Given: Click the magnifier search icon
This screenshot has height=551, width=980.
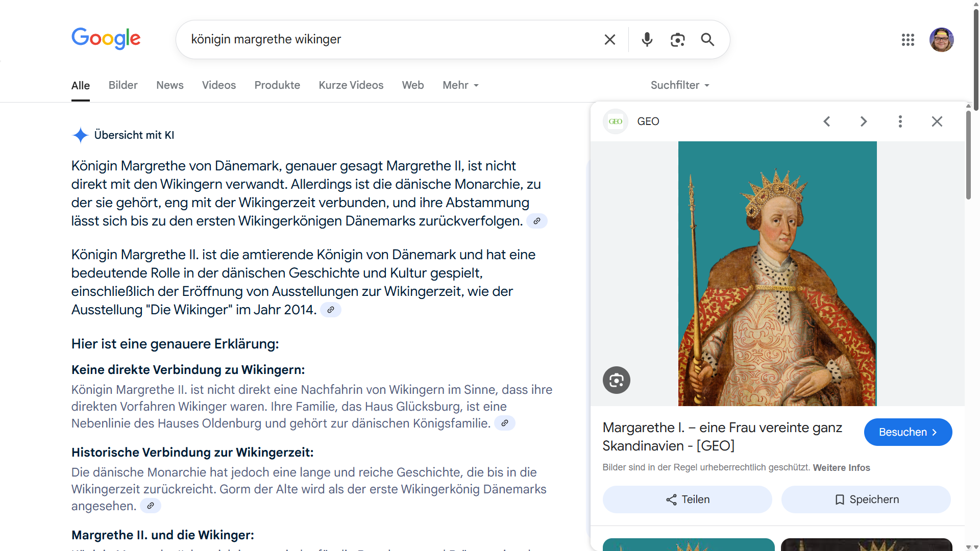Looking at the screenshot, I should coord(707,39).
